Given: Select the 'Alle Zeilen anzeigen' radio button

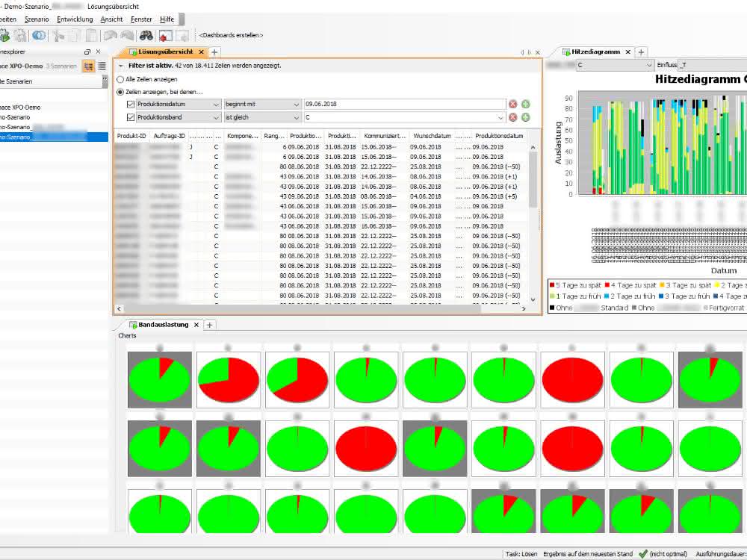Looking at the screenshot, I should [x=120, y=80].
